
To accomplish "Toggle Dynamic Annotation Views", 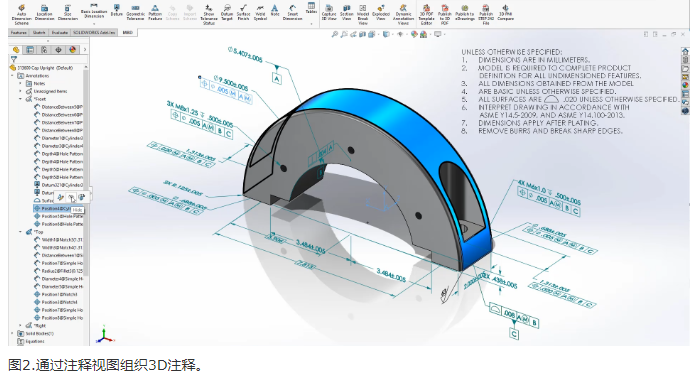I will (403, 14).
